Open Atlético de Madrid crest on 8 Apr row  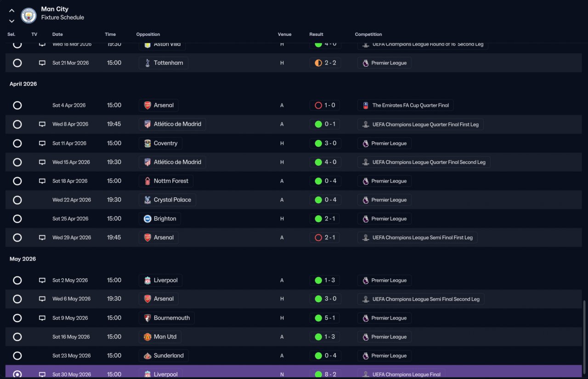(147, 124)
